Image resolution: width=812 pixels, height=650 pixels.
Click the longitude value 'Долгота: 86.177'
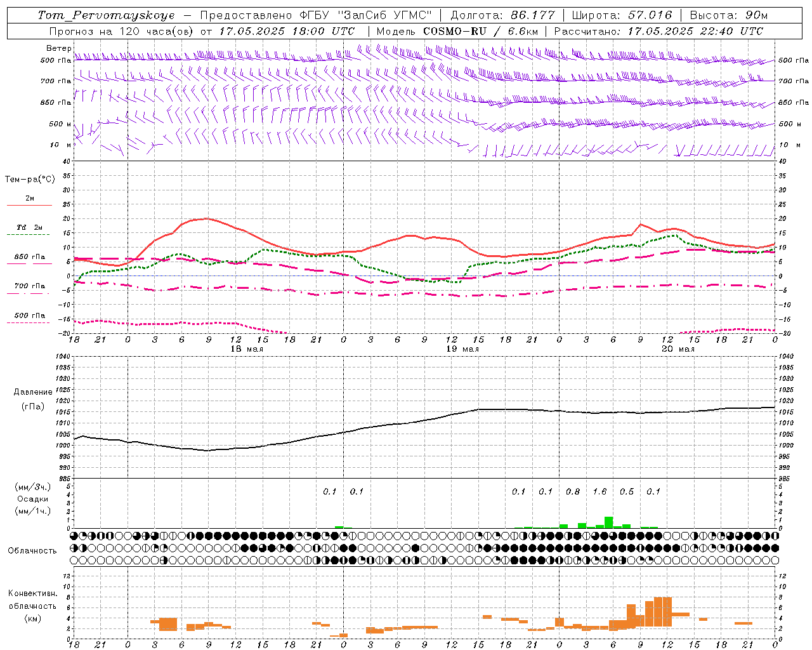[502, 15]
